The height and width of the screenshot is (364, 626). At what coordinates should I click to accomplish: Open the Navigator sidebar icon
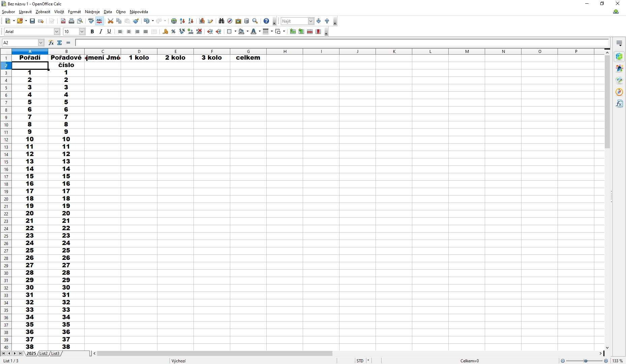click(619, 92)
